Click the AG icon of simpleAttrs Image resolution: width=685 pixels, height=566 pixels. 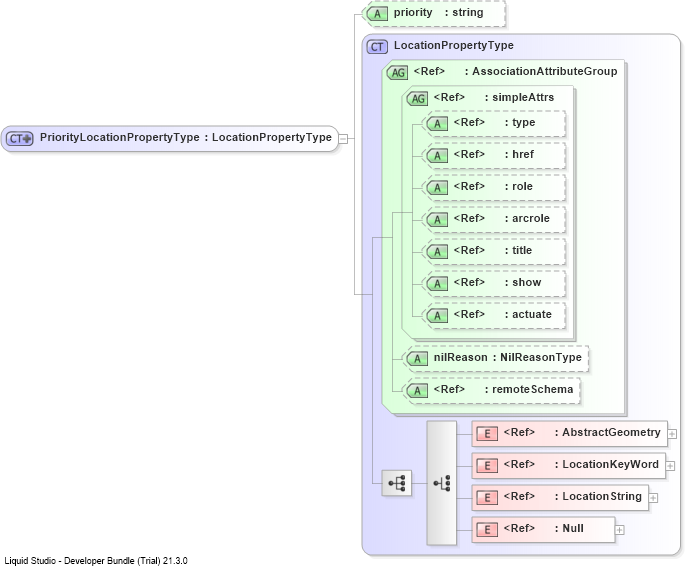click(418, 98)
